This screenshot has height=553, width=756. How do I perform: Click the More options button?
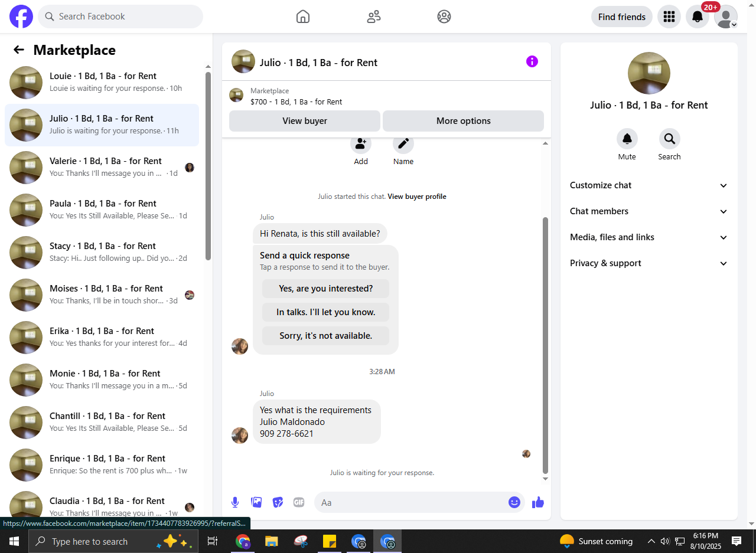pyautogui.click(x=464, y=121)
